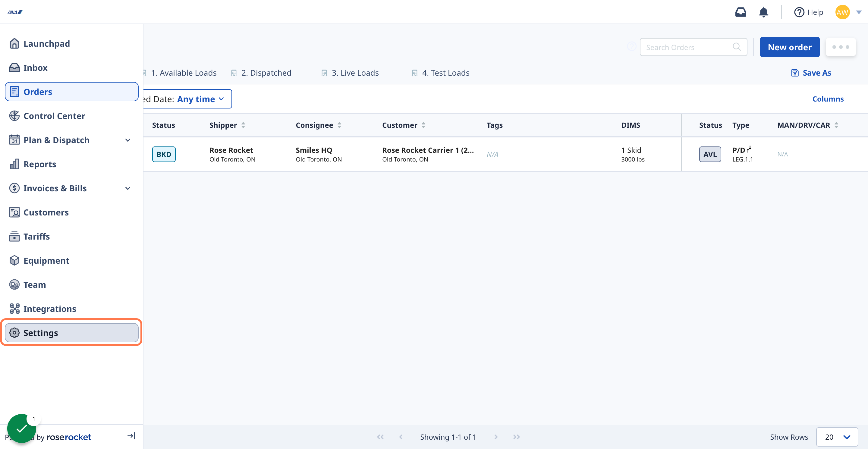Go to last page of results
This screenshot has width=868, height=449.
516,437
